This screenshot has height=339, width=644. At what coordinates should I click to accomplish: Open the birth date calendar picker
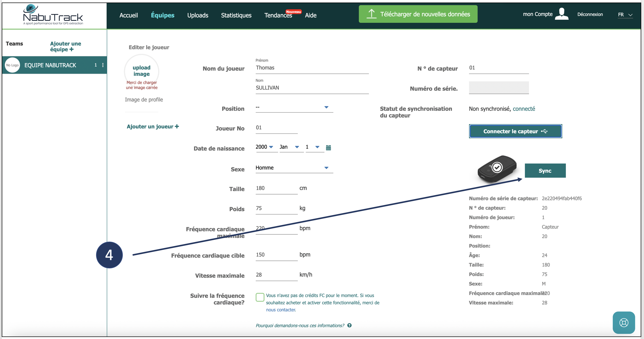coord(328,148)
